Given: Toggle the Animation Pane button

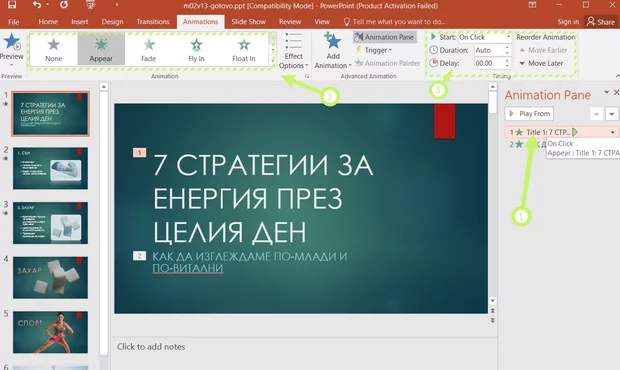Looking at the screenshot, I should tap(384, 37).
